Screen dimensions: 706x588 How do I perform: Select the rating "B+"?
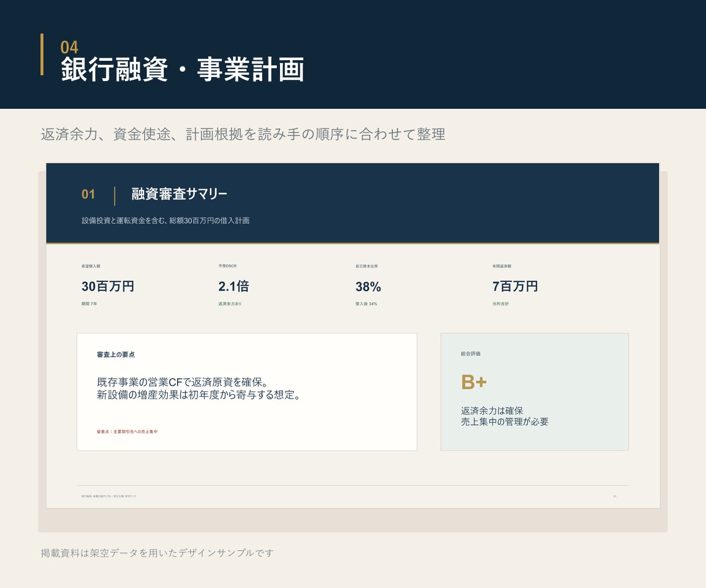tap(474, 382)
